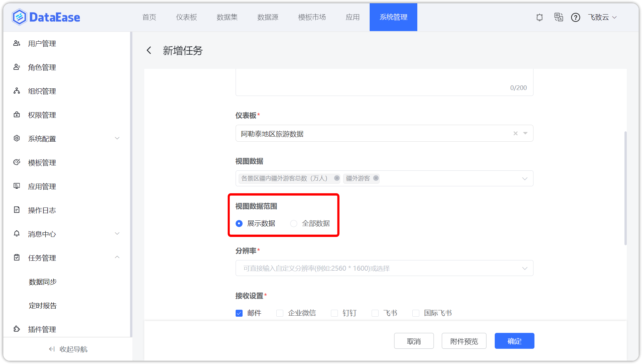This screenshot has height=364, width=642.
Task: Click the 应用管理 sidebar icon
Action: pyautogui.click(x=17, y=186)
